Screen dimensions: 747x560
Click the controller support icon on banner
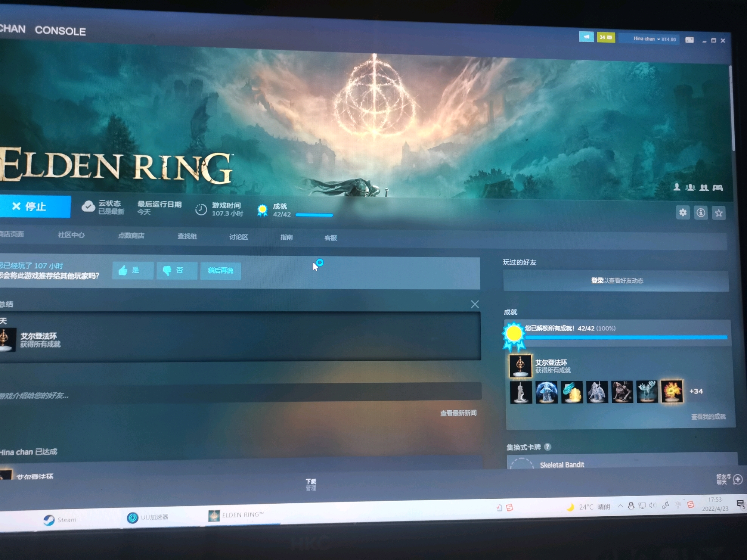[x=717, y=187]
